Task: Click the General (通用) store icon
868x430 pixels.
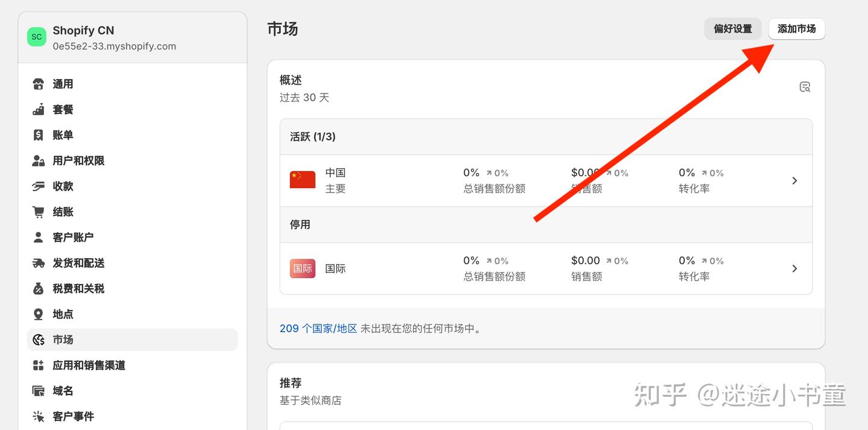Action: point(39,84)
